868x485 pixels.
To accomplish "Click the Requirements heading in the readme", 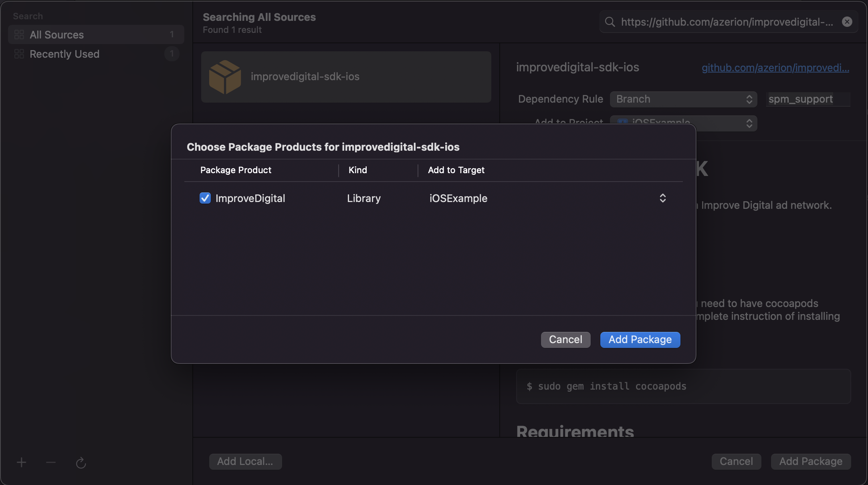I will (x=575, y=431).
